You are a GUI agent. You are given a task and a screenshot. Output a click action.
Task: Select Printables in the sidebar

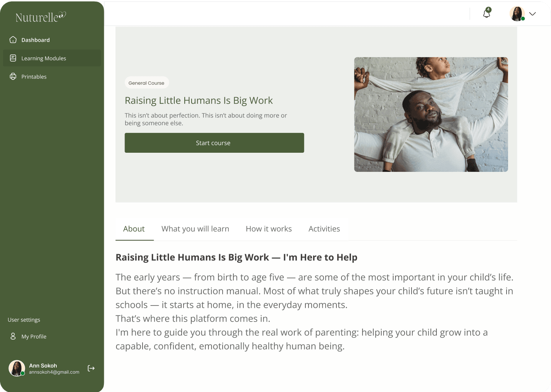click(x=34, y=77)
